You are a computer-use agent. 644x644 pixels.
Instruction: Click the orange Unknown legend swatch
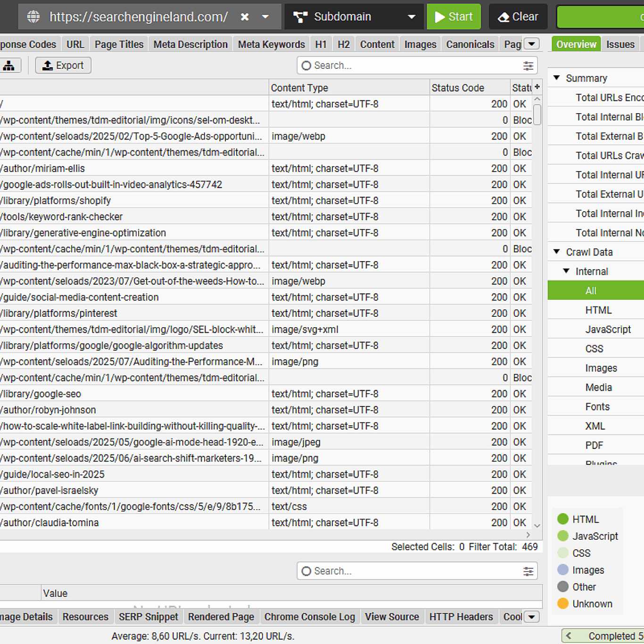pos(563,603)
